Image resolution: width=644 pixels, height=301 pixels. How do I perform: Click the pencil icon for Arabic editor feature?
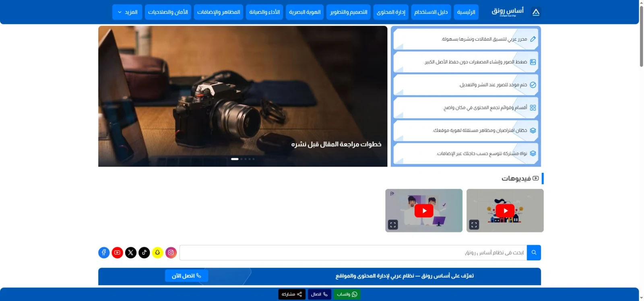click(x=533, y=39)
